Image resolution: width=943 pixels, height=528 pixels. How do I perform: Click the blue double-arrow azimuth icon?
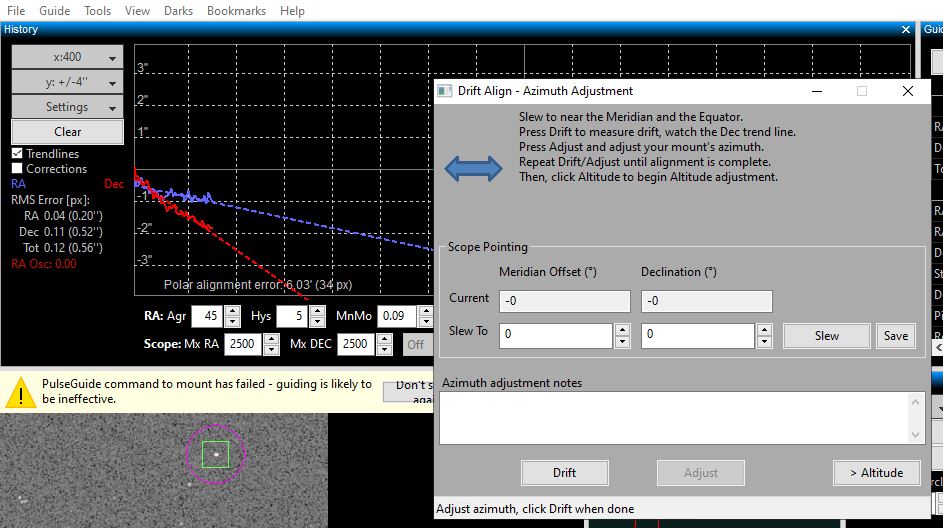(x=473, y=168)
